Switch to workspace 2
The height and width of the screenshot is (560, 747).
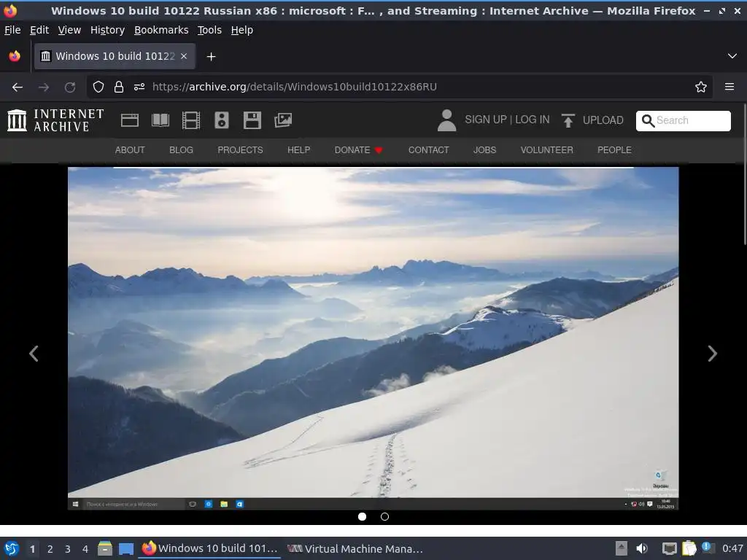[x=50, y=549]
